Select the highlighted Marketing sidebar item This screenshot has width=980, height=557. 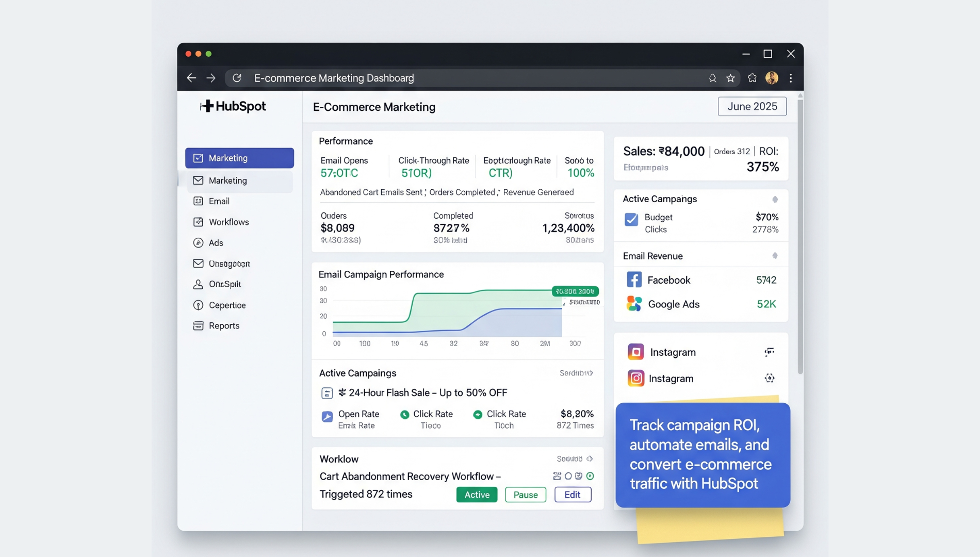coord(239,158)
